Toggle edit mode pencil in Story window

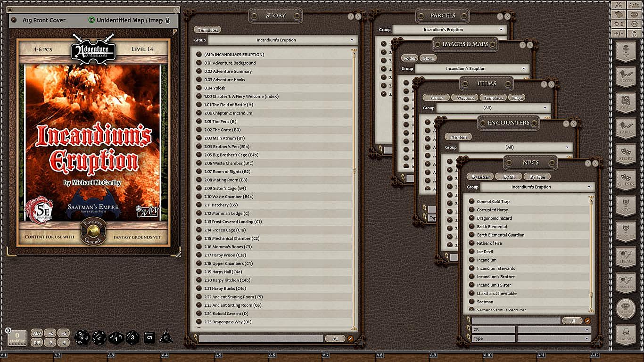tap(351, 338)
